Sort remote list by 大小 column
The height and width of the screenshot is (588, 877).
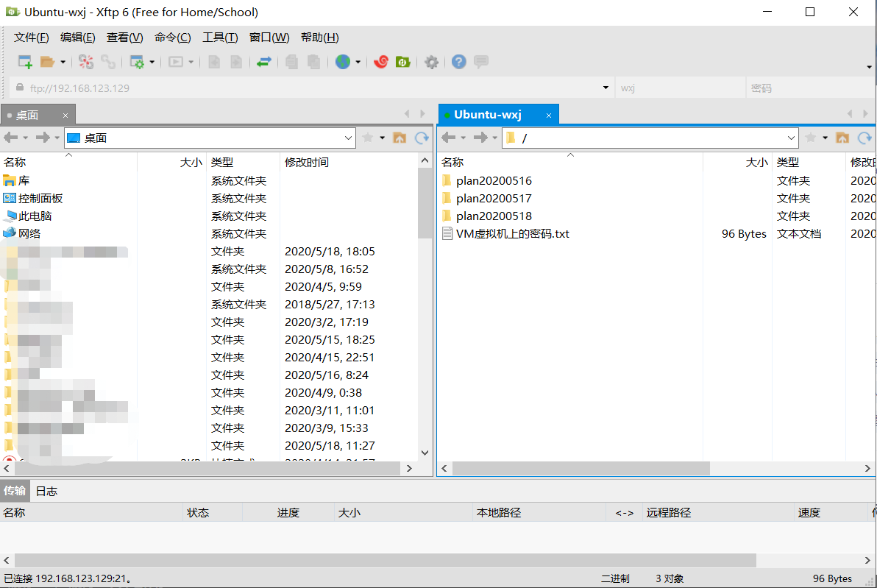click(x=757, y=162)
